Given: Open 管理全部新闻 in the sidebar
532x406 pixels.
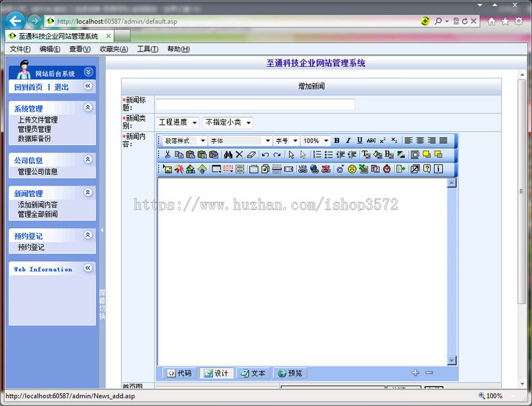Looking at the screenshot, I should [38, 214].
